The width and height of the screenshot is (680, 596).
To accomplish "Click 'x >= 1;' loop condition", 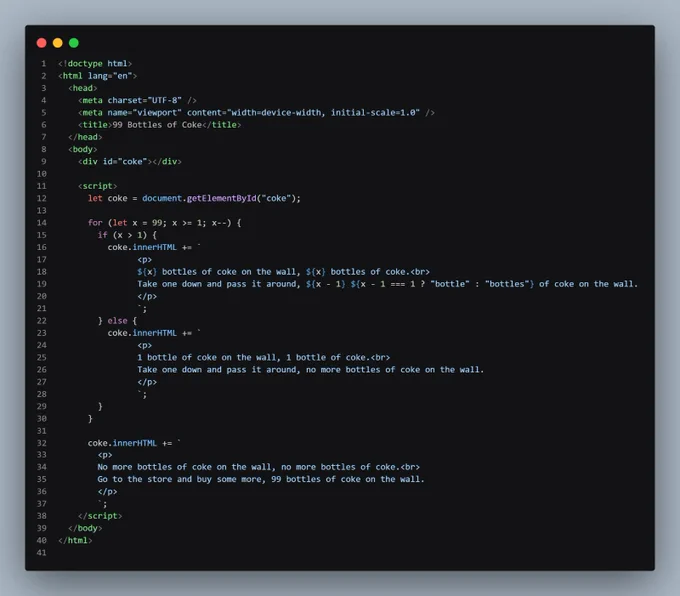I will tap(189, 223).
